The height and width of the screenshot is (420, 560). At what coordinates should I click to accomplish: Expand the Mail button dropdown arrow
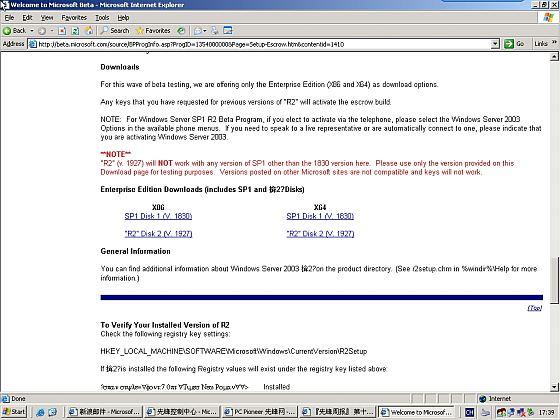click(205, 31)
